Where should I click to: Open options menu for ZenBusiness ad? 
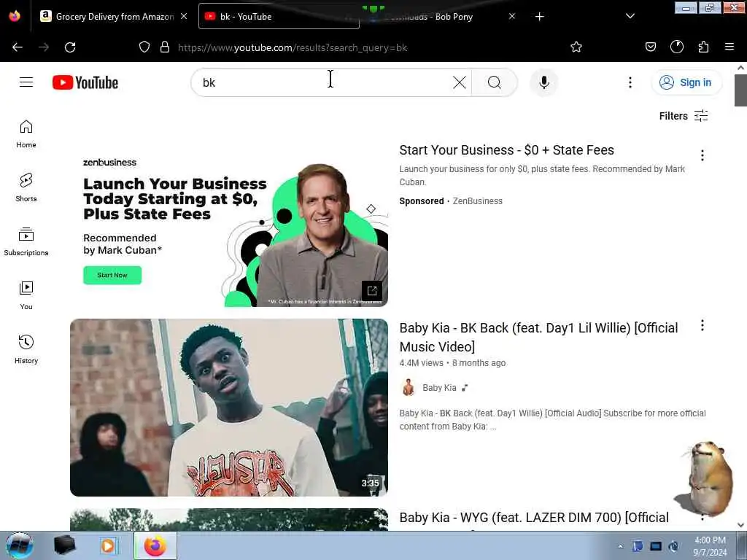tap(703, 155)
